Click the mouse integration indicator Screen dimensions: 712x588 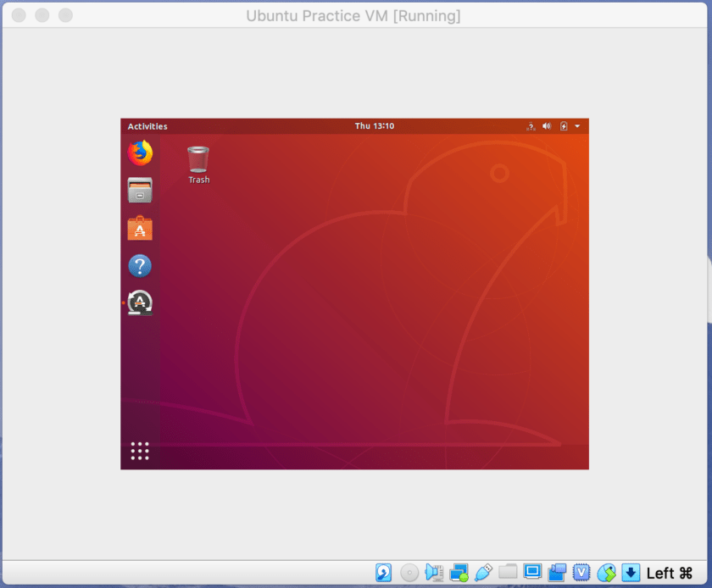click(x=606, y=573)
